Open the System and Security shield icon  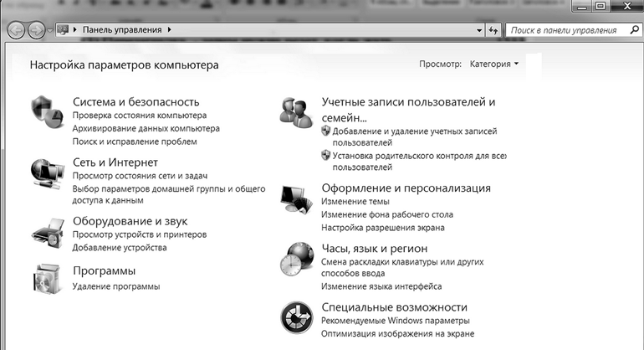(x=48, y=112)
